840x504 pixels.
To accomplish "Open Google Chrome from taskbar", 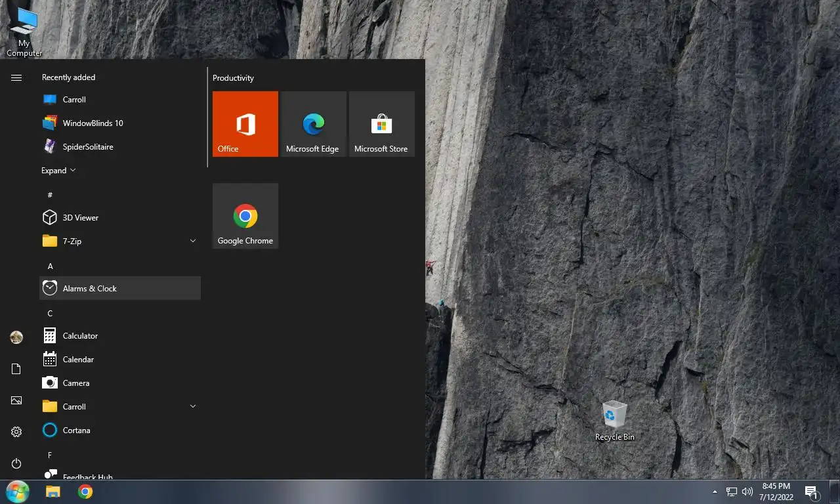I will pos(85,492).
